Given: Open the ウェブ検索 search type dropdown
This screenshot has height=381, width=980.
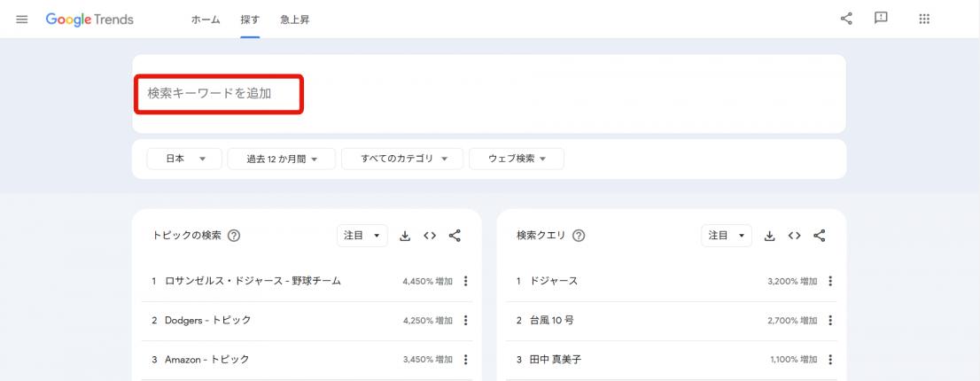Looking at the screenshot, I should click(x=516, y=159).
